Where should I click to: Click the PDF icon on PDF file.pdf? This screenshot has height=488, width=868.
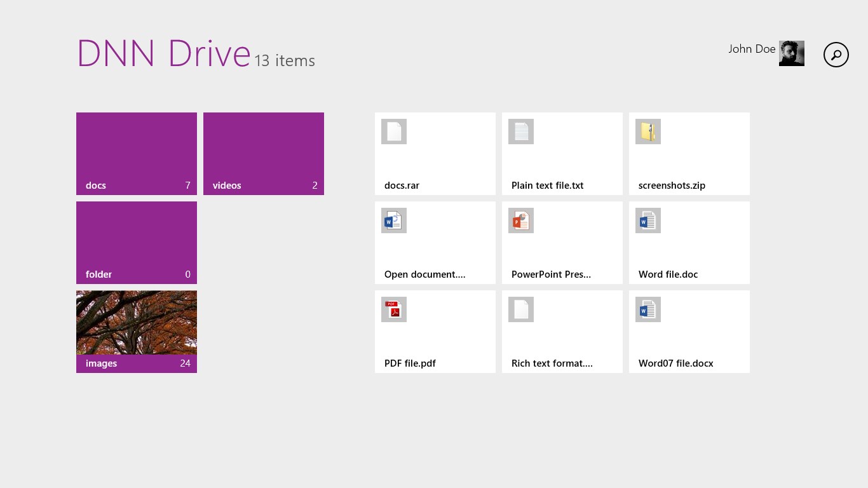tap(394, 309)
